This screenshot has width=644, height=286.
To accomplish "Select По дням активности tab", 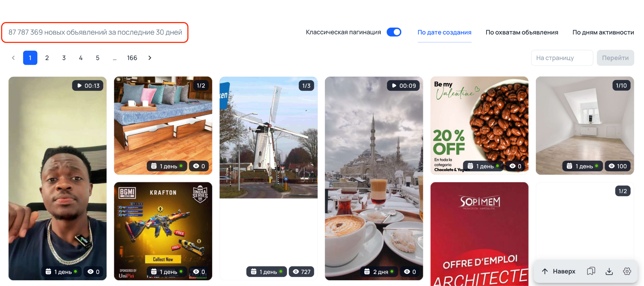I will [x=603, y=32].
